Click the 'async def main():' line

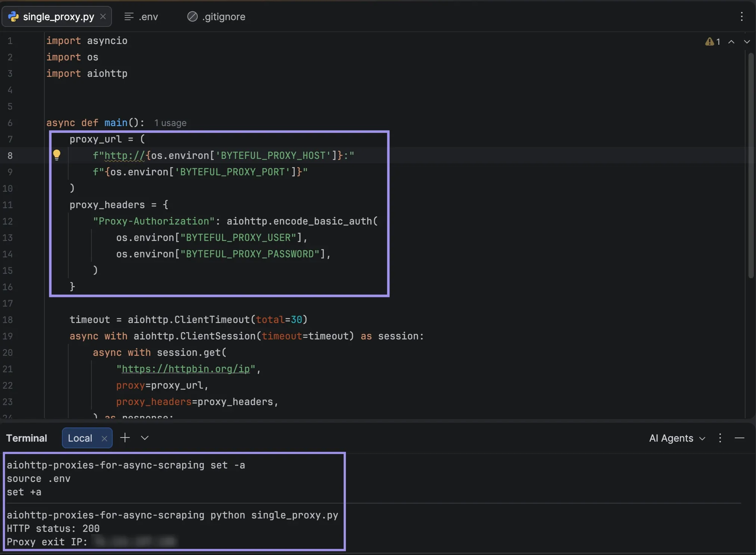pyautogui.click(x=95, y=123)
